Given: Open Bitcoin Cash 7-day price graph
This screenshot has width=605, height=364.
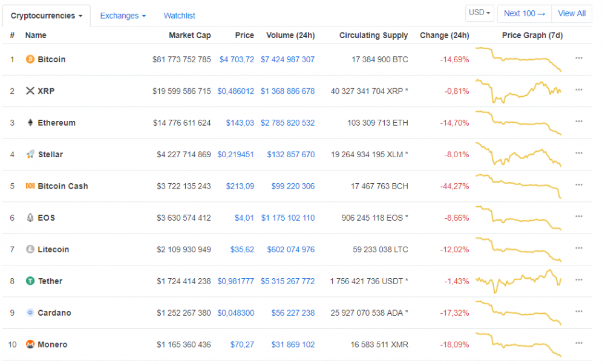Looking at the screenshot, I should (x=518, y=186).
